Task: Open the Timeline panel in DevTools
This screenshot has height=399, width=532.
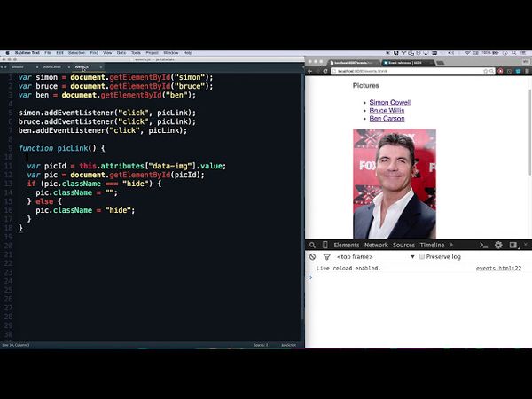Action: 432,245
